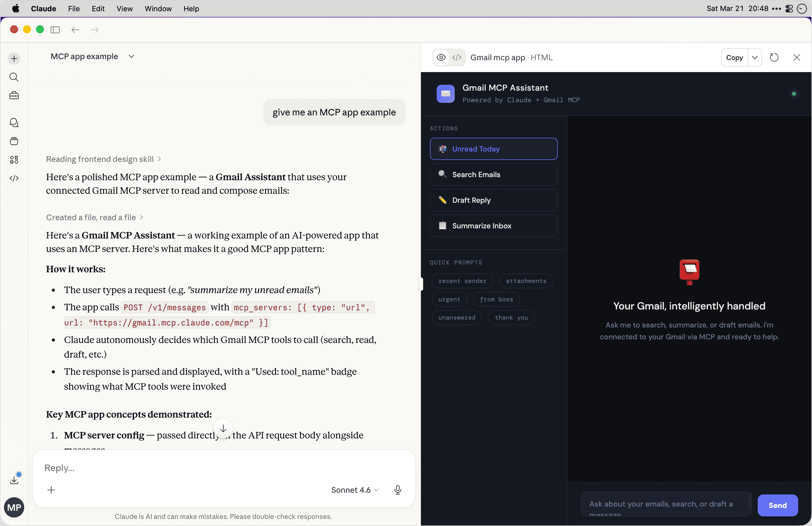Click the blue Send button

coord(777,505)
